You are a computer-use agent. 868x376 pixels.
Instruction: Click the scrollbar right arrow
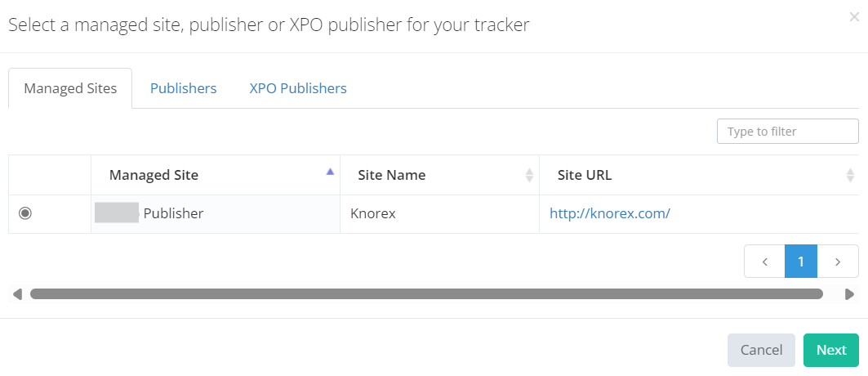pos(850,294)
